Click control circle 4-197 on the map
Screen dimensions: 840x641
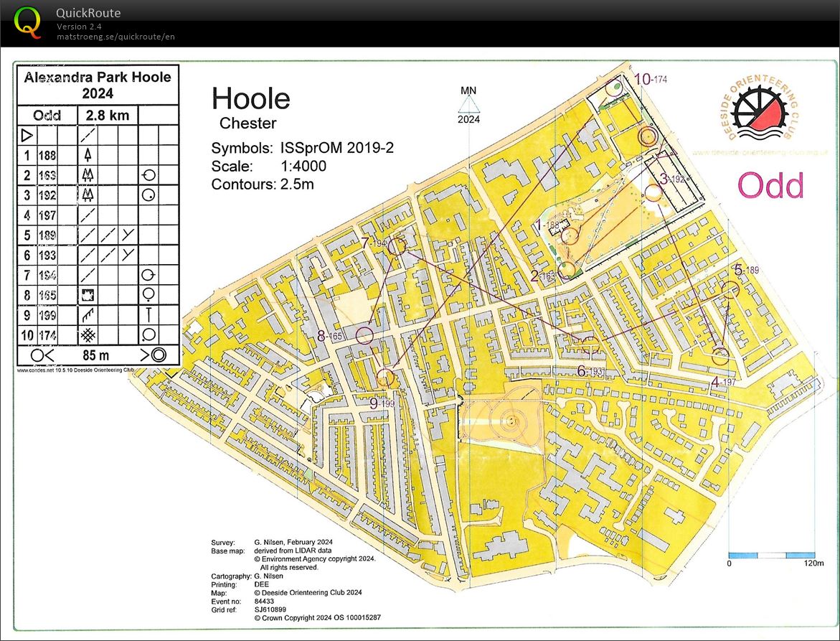click(720, 357)
